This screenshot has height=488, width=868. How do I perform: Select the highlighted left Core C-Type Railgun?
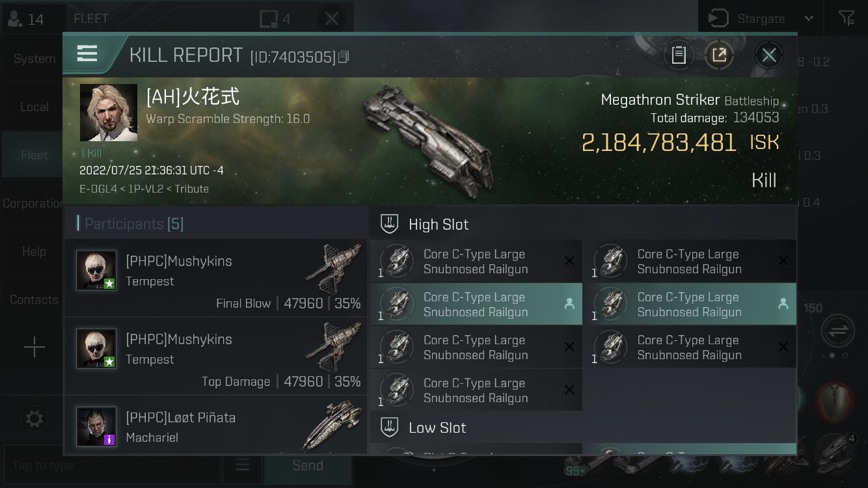coord(476,305)
